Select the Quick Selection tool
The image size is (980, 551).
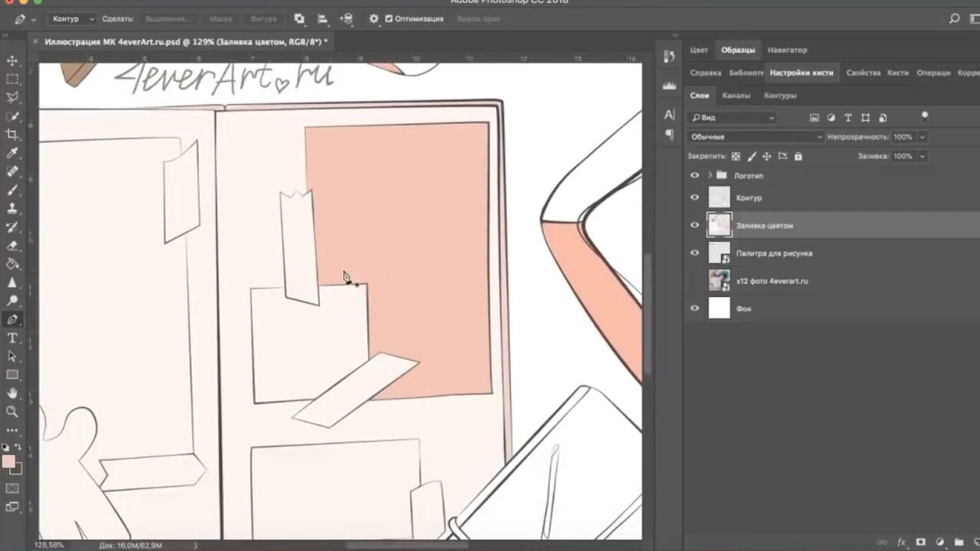coord(12,116)
